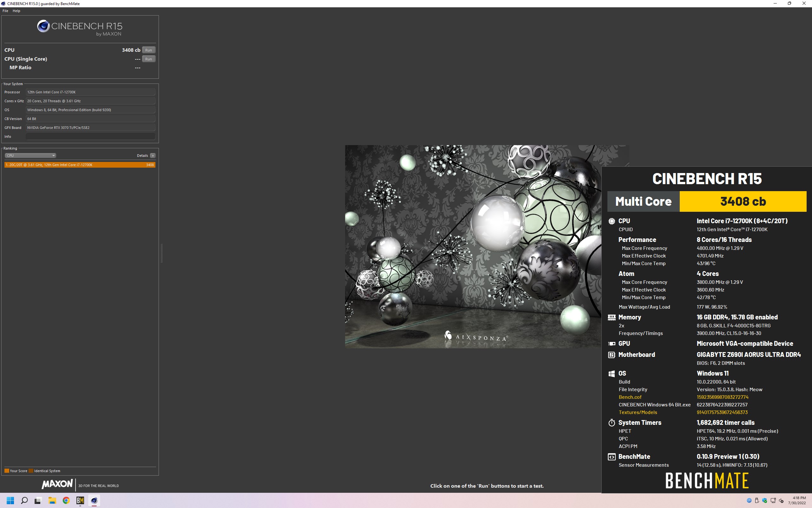Open the File menu

[x=5, y=11]
